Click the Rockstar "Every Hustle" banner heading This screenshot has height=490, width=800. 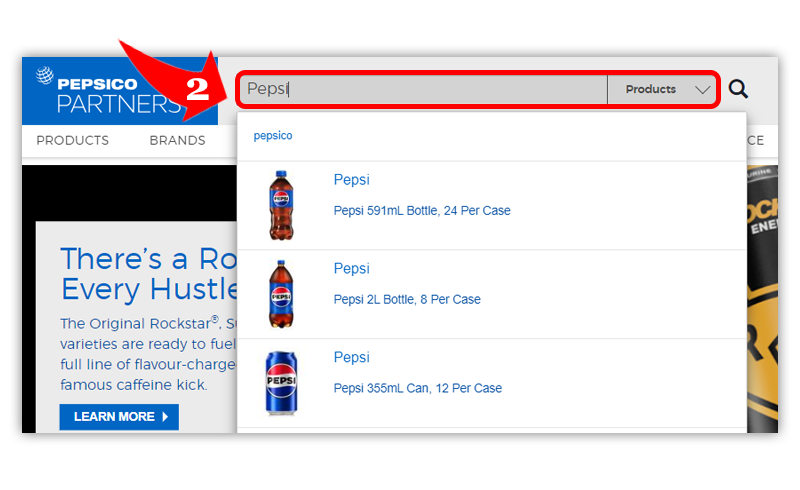click(148, 274)
